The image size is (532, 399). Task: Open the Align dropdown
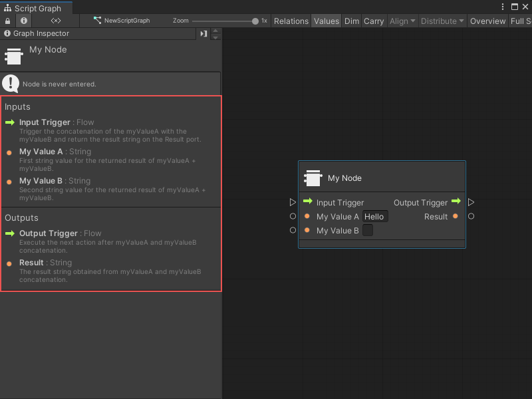402,21
